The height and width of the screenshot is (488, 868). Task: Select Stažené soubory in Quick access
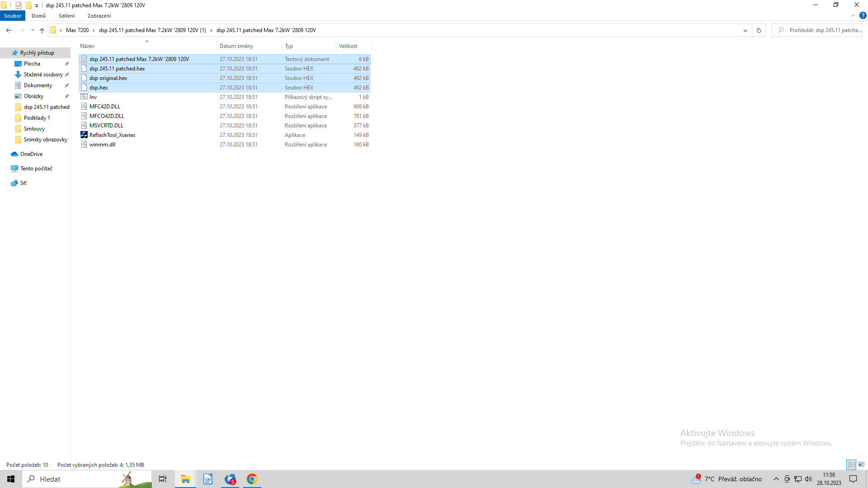pos(43,75)
